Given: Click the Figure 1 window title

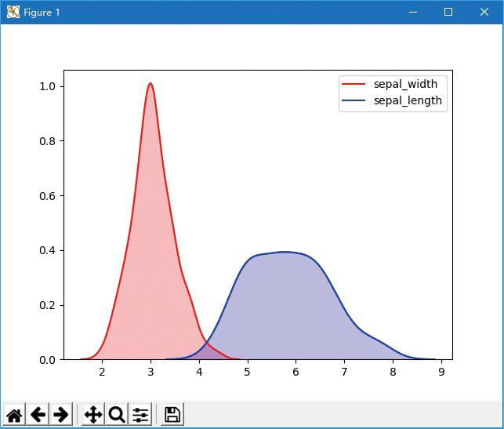Looking at the screenshot, I should [42, 13].
